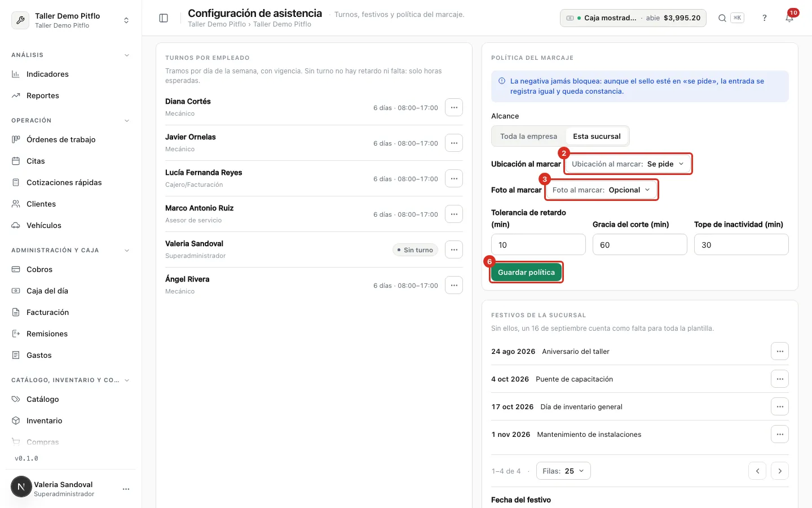Open user menu dots beside Valeria Sandoval
The height and width of the screenshot is (508, 812).
click(126, 489)
